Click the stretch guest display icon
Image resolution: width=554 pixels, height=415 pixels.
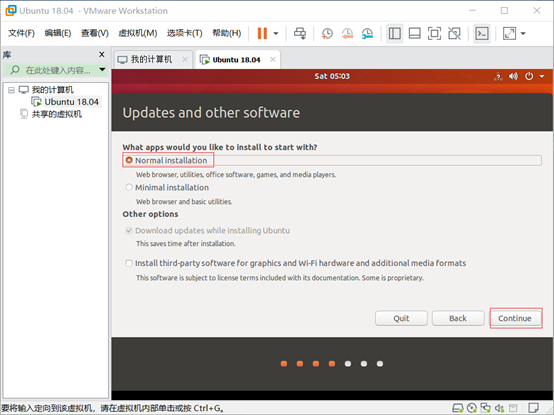pyautogui.click(x=509, y=34)
